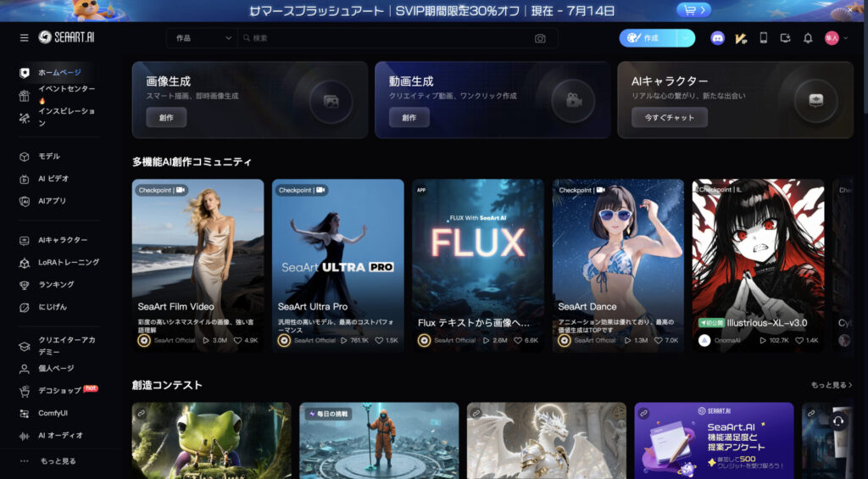Click the SeaArt.AI logo
The width and height of the screenshot is (868, 479).
(x=66, y=37)
